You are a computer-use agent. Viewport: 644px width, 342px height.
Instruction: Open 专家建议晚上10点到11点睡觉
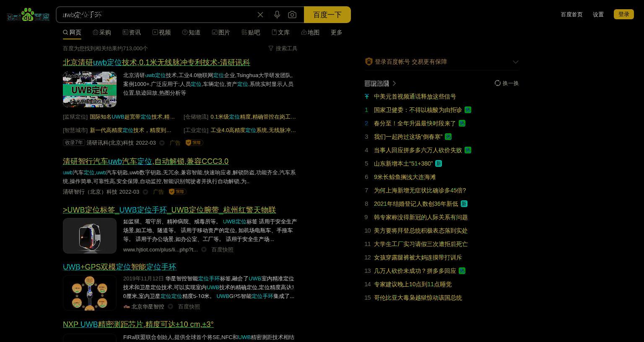413,285
